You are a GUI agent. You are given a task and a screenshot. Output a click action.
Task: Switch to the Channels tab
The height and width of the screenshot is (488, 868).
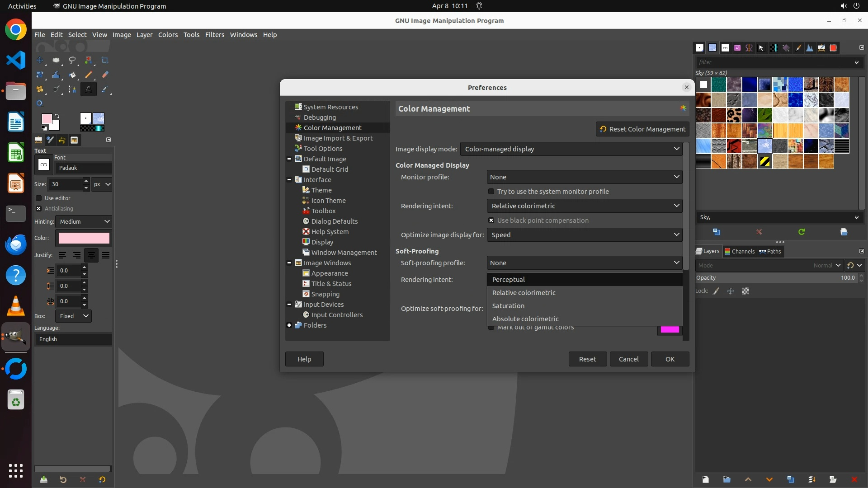[739, 252]
